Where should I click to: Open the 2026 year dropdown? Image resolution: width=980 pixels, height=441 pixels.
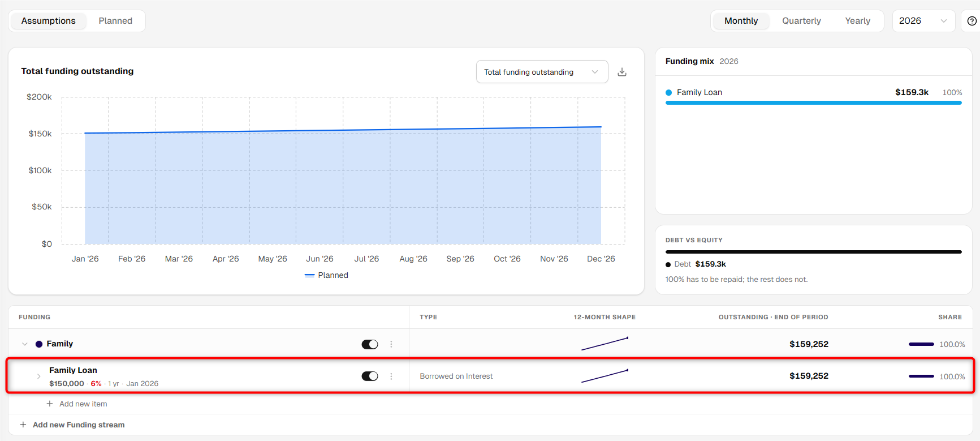tap(923, 21)
